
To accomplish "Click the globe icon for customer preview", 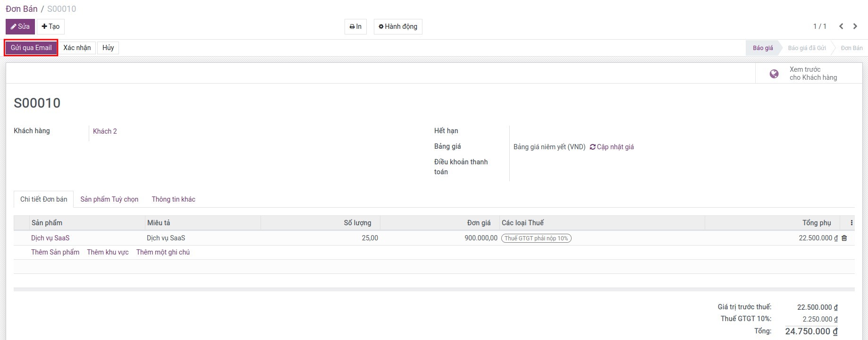I will 774,74.
